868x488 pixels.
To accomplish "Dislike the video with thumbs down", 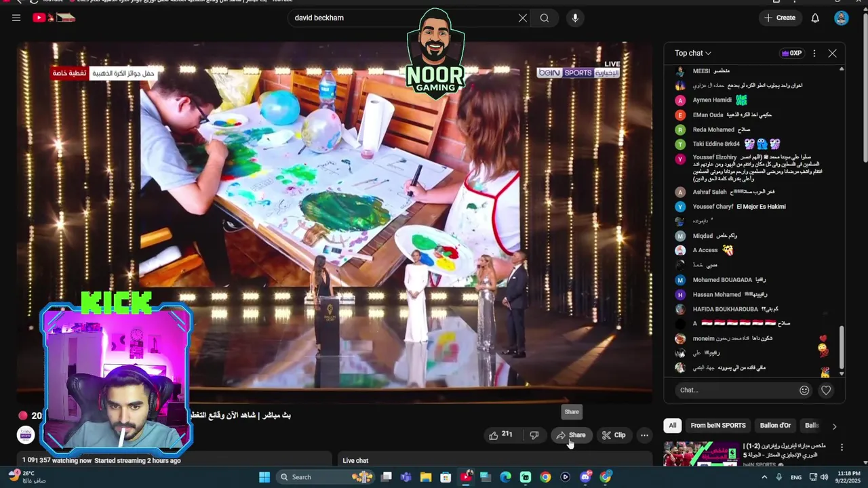I will 534,435.
